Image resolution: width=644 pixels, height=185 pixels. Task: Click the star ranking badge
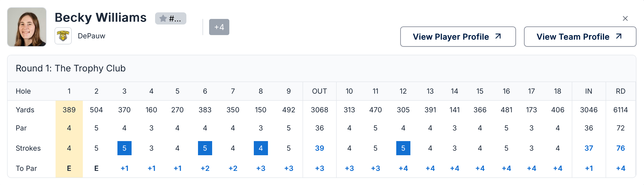(170, 18)
